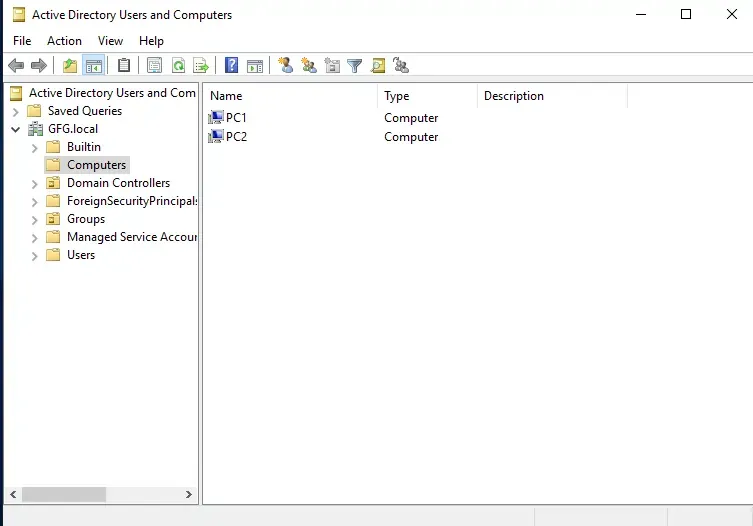Open the View menu
This screenshot has height=526, width=753.
[110, 41]
